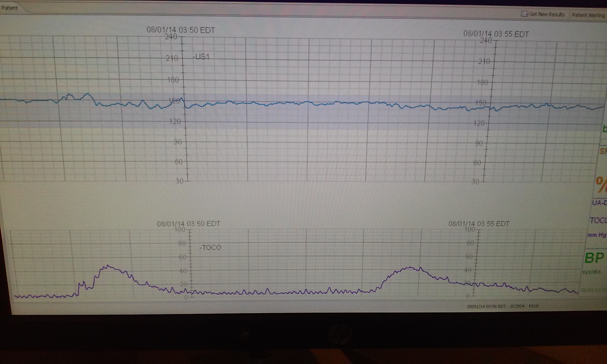Click the 03:50 EDT heart rate timestamp
Viewport: 607px width, 364px height.
[x=181, y=30]
